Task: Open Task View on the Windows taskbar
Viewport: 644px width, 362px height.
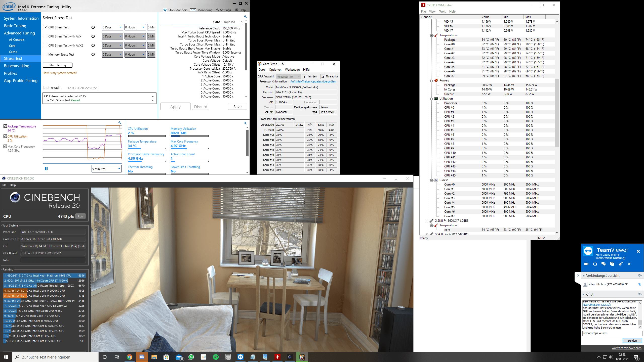Action: pos(117,357)
